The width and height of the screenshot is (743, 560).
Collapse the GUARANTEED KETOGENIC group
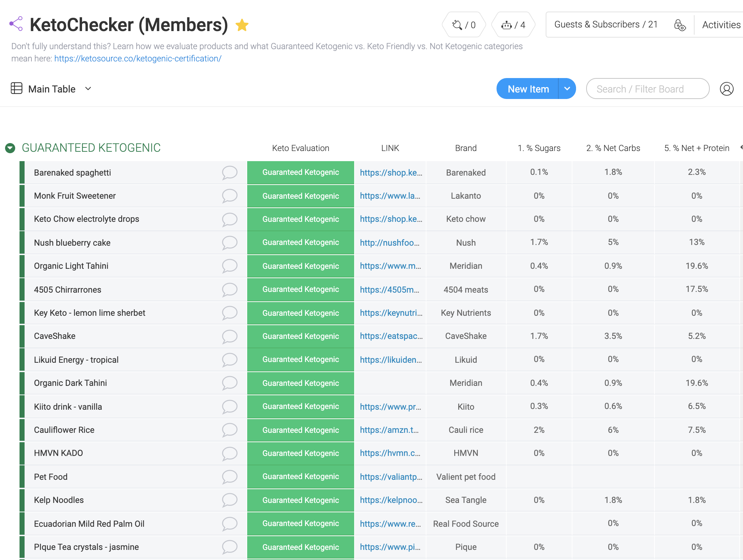pyautogui.click(x=10, y=148)
